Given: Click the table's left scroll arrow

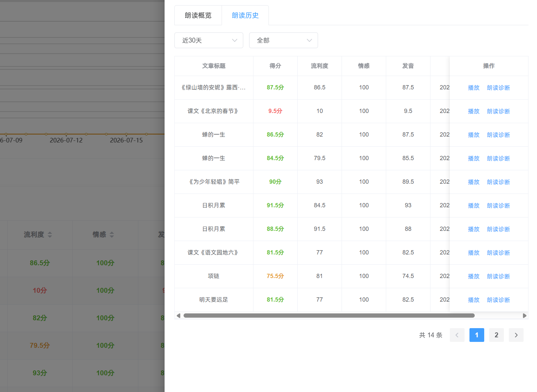Looking at the screenshot, I should tap(178, 316).
